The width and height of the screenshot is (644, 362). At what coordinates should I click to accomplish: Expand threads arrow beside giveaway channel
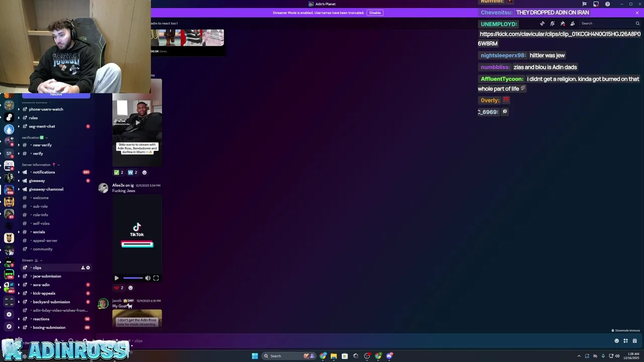point(19,180)
